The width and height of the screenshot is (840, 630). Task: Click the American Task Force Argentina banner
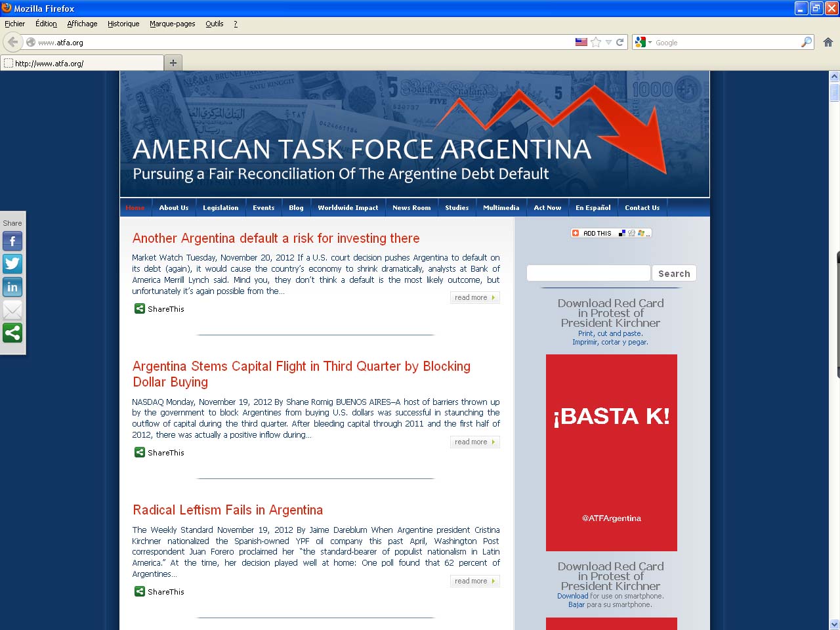click(x=415, y=134)
